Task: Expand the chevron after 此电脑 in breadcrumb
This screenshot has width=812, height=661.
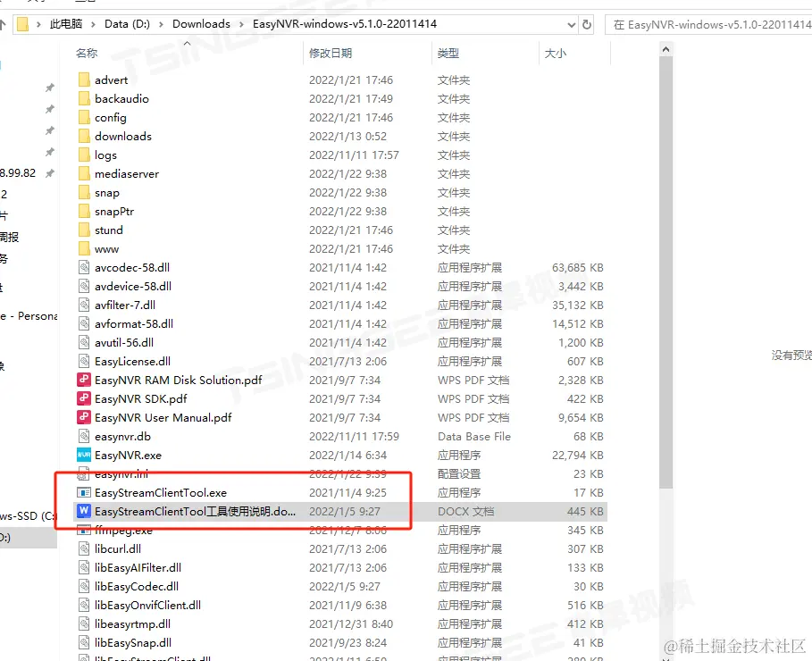Action: 93,24
